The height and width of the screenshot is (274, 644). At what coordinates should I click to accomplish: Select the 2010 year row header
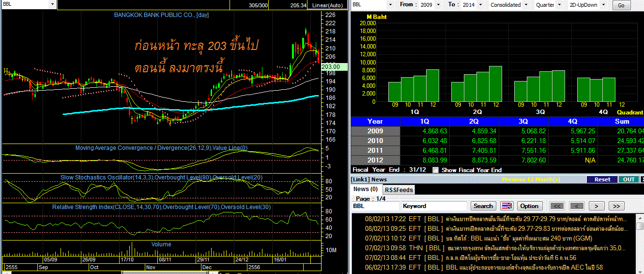(x=375, y=141)
